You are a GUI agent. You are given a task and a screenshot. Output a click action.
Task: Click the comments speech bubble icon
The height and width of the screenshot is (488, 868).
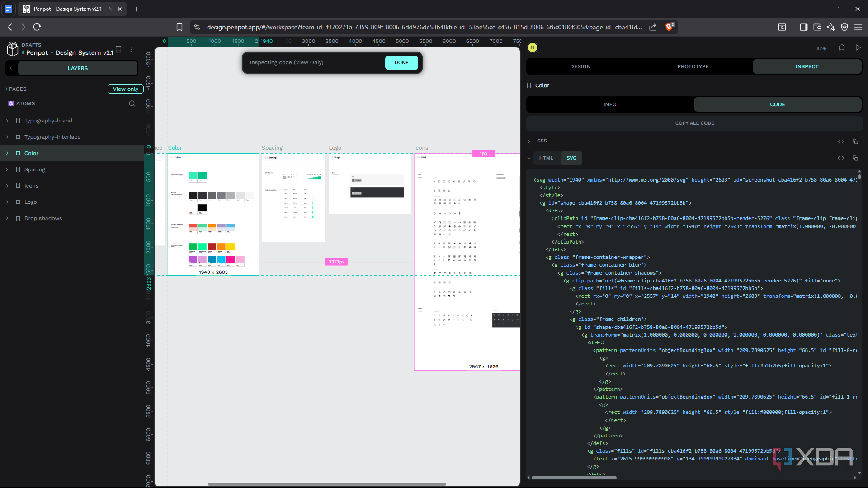pyautogui.click(x=841, y=47)
